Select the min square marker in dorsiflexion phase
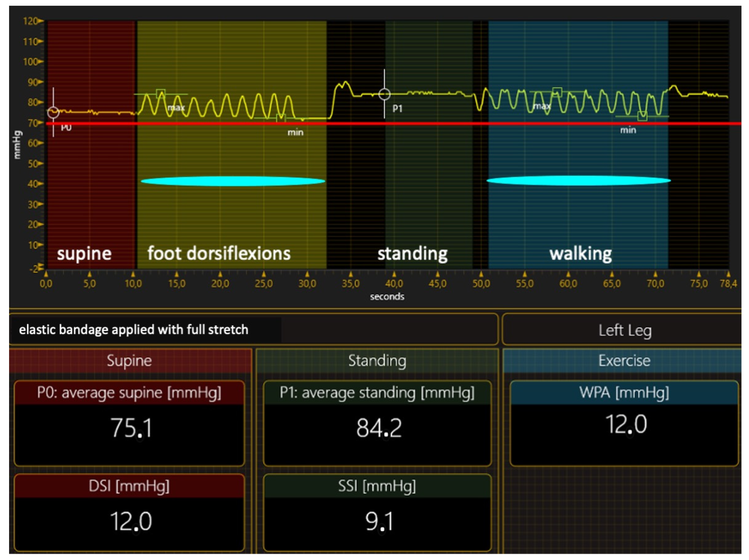 coord(281,118)
